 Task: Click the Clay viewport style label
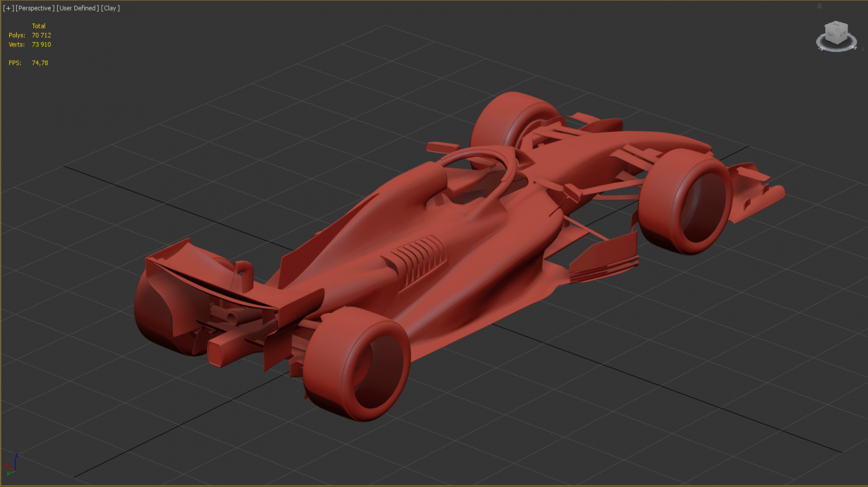pyautogui.click(x=110, y=8)
